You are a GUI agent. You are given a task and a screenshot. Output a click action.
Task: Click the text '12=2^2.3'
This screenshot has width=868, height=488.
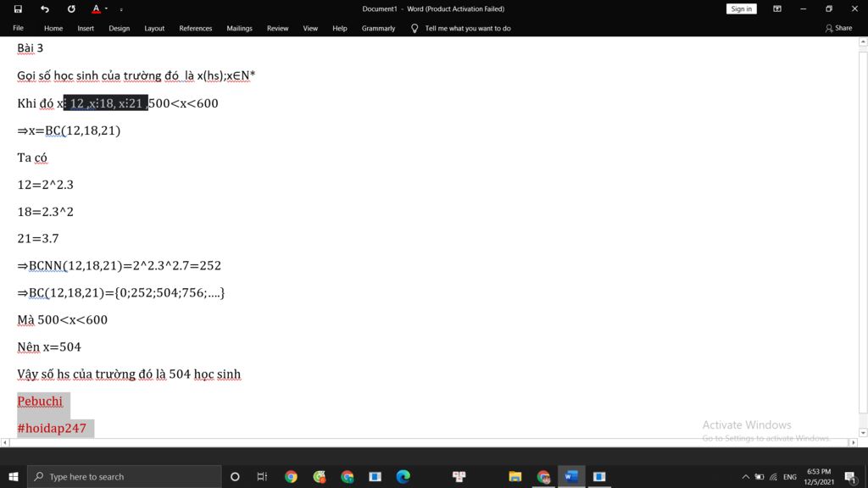[46, 185]
